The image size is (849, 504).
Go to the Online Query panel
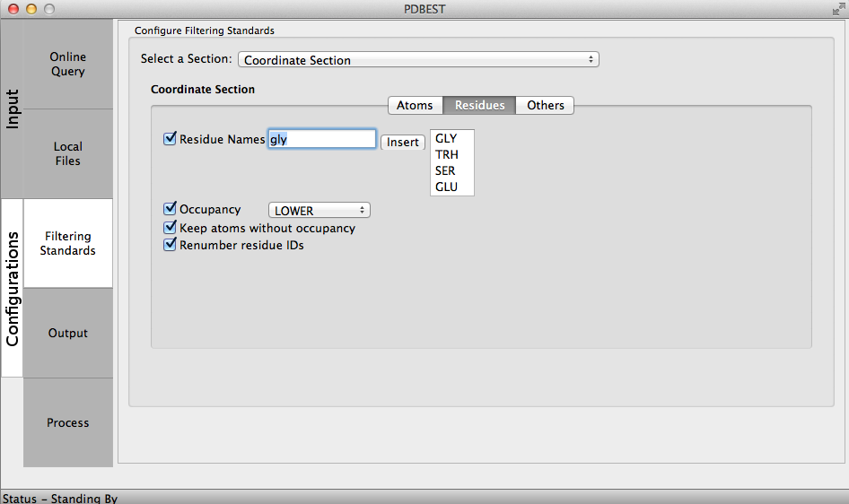pos(68,65)
